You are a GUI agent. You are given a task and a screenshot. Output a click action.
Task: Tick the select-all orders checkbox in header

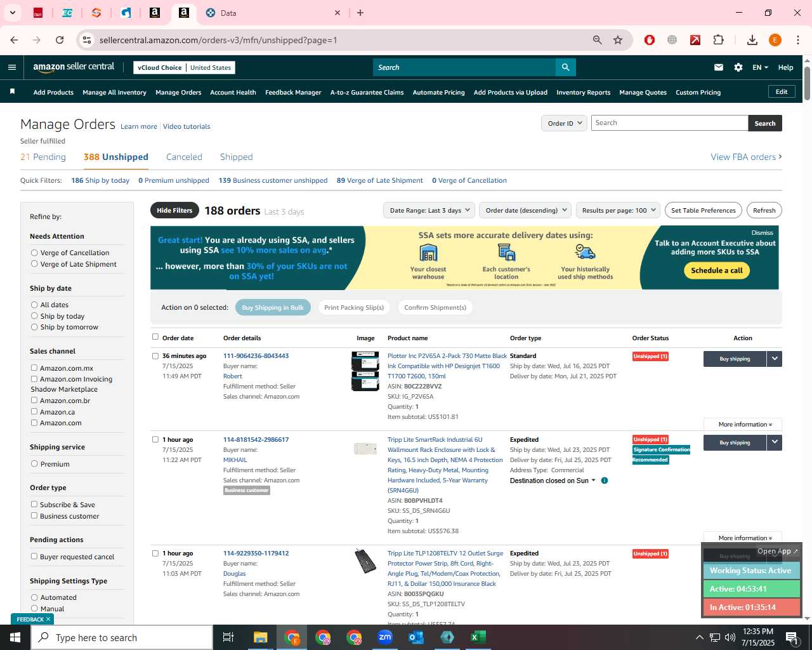[155, 337]
